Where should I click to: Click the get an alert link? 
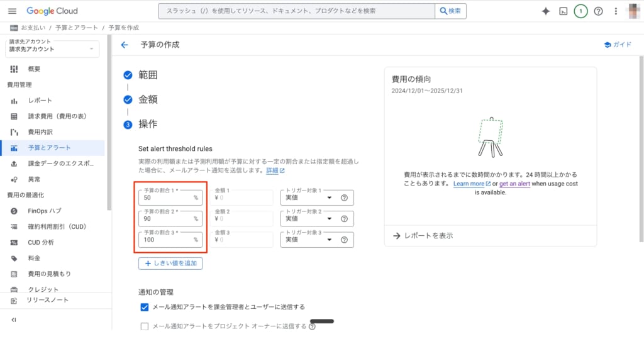pyautogui.click(x=514, y=184)
